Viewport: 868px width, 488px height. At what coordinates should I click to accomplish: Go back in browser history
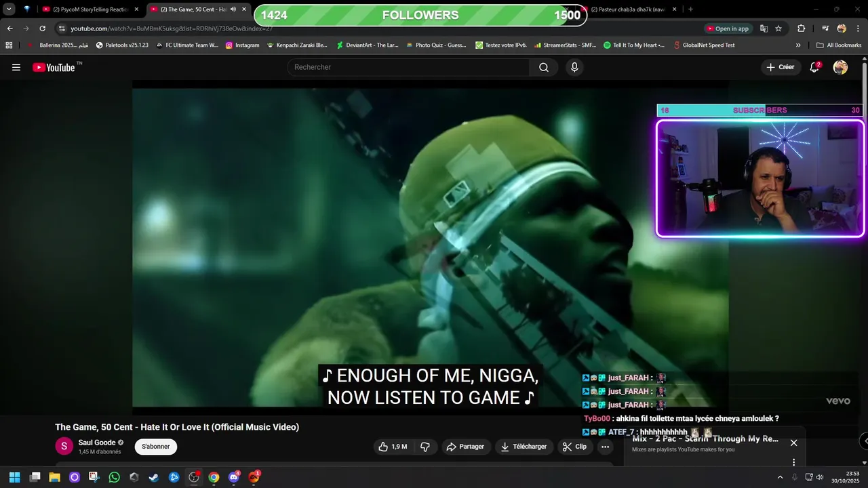click(9, 28)
